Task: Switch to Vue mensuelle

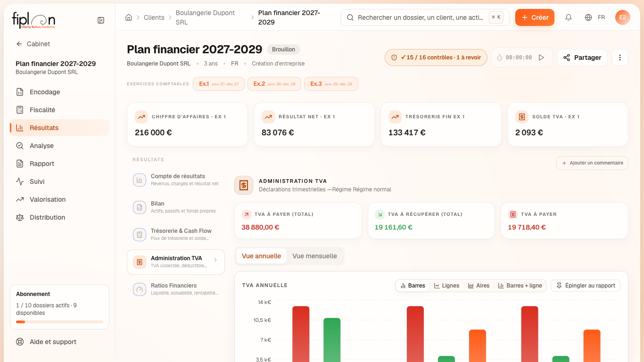Action: pyautogui.click(x=314, y=256)
